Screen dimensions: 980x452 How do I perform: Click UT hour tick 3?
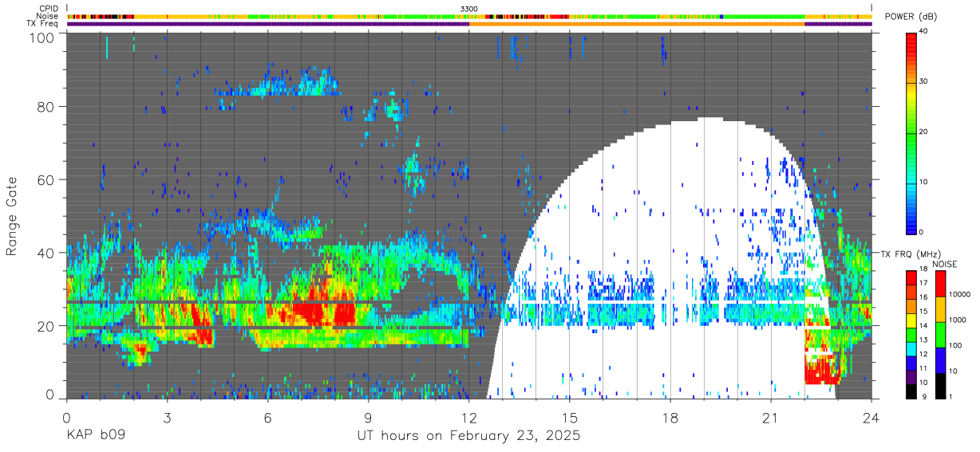pyautogui.click(x=168, y=416)
